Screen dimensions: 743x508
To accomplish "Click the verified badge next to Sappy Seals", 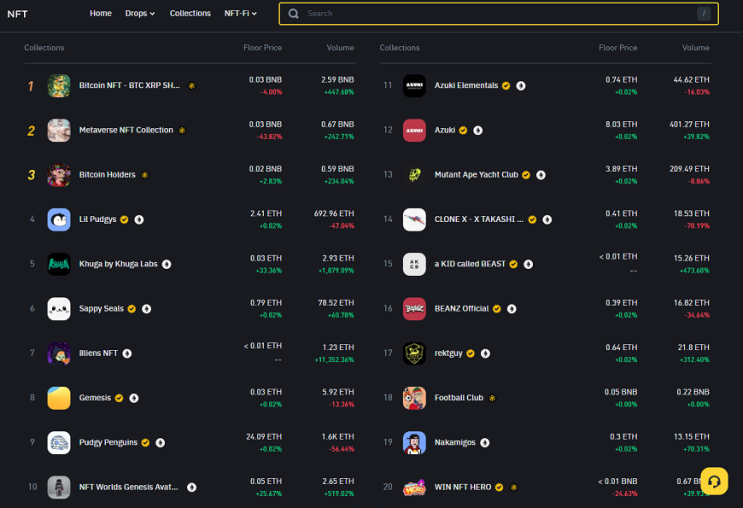I will click(x=132, y=309).
